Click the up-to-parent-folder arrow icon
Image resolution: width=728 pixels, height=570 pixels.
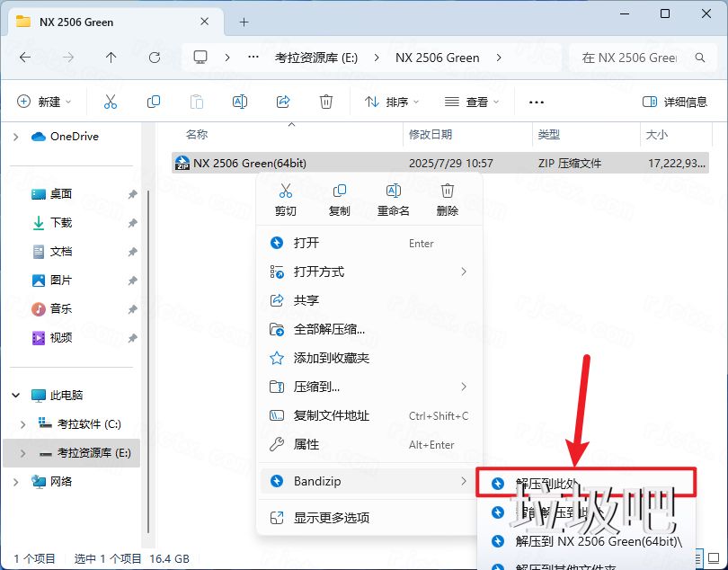click(110, 58)
